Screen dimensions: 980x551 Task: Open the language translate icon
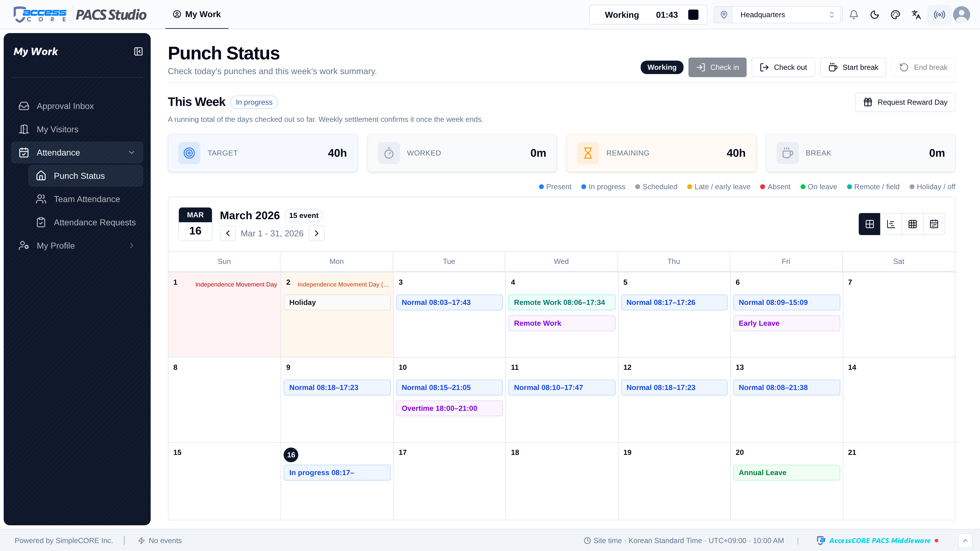click(x=916, y=15)
